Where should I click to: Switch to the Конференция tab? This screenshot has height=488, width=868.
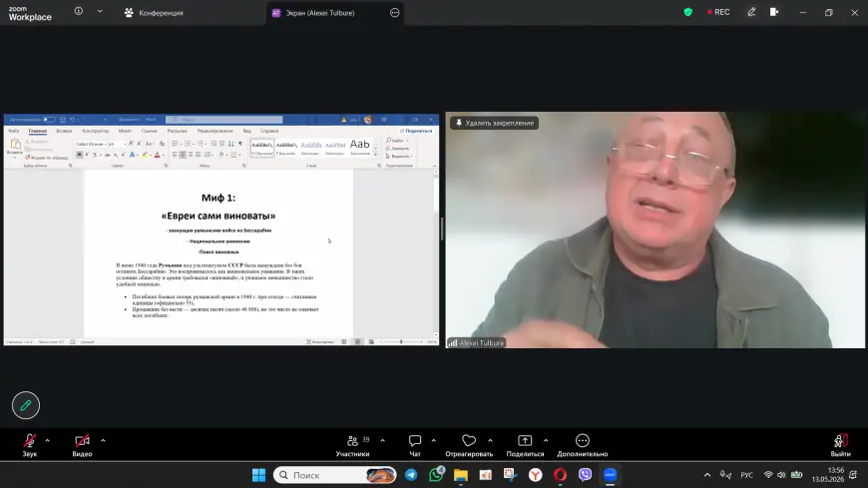[154, 13]
